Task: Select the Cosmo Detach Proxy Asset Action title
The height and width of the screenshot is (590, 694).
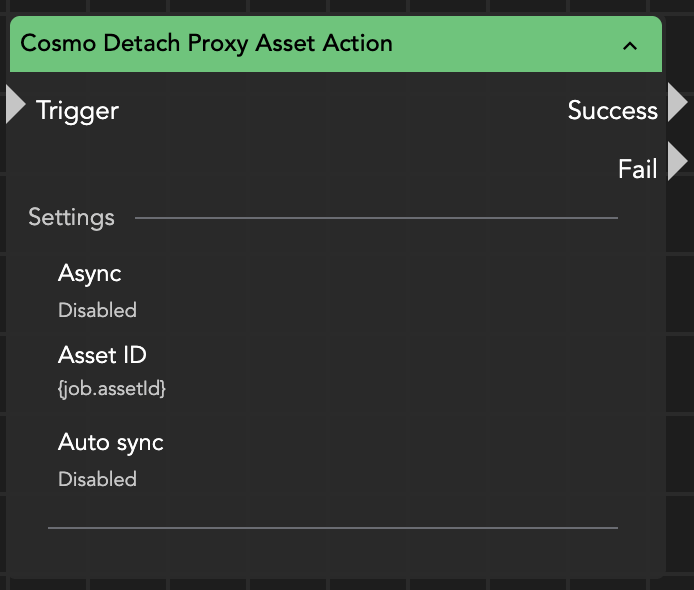Action: (x=206, y=43)
